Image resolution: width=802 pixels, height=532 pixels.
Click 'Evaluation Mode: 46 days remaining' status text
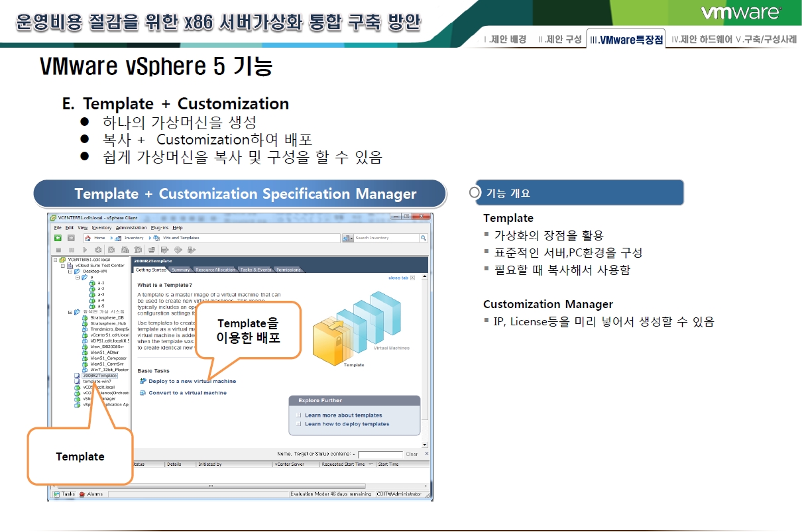click(x=331, y=494)
